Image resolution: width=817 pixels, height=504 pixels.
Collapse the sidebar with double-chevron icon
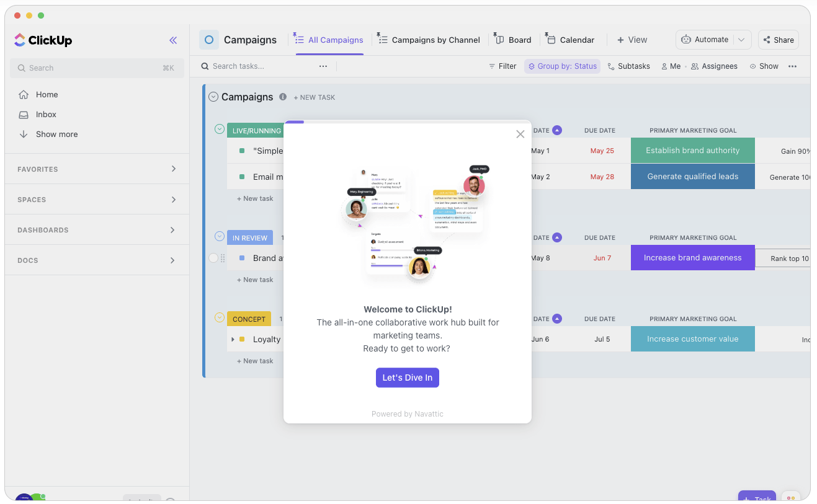[x=173, y=40]
